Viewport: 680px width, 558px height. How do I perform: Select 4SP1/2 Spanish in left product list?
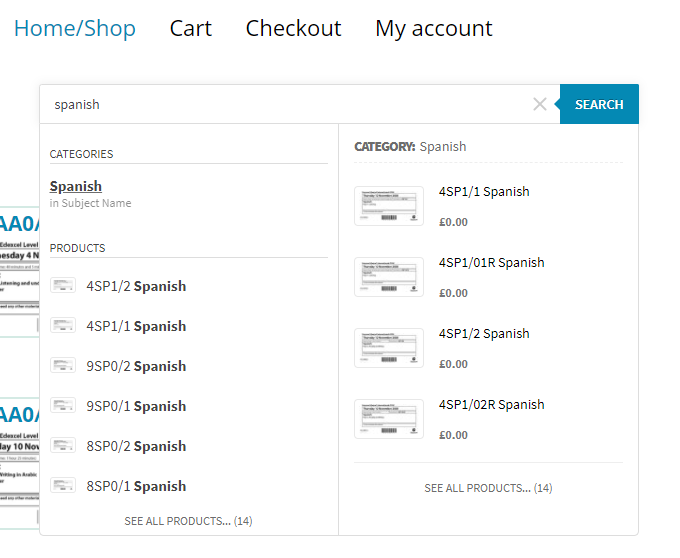click(136, 286)
